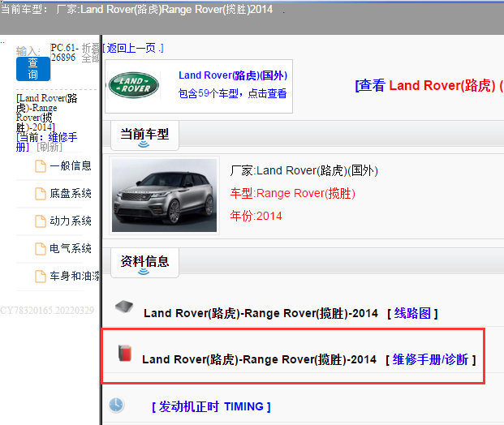This screenshot has width=504, height=425.
Task: Click the page icon beside 一般信息
Action: [x=41, y=166]
